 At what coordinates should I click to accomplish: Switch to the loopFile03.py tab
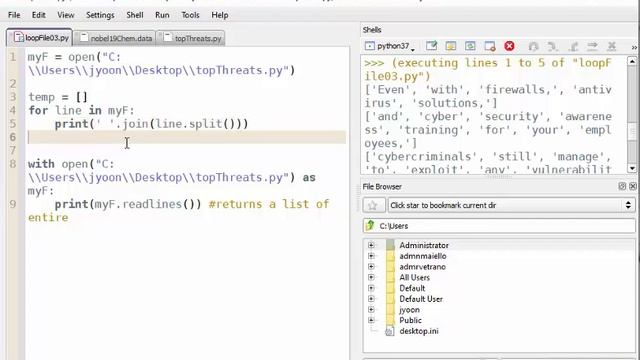coord(40,38)
